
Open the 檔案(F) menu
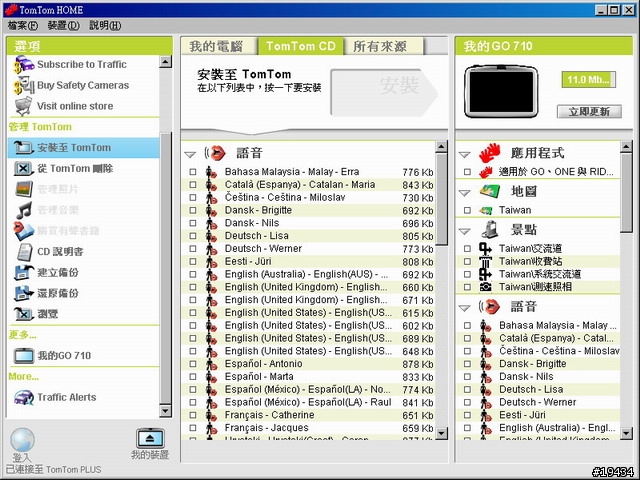(x=23, y=25)
